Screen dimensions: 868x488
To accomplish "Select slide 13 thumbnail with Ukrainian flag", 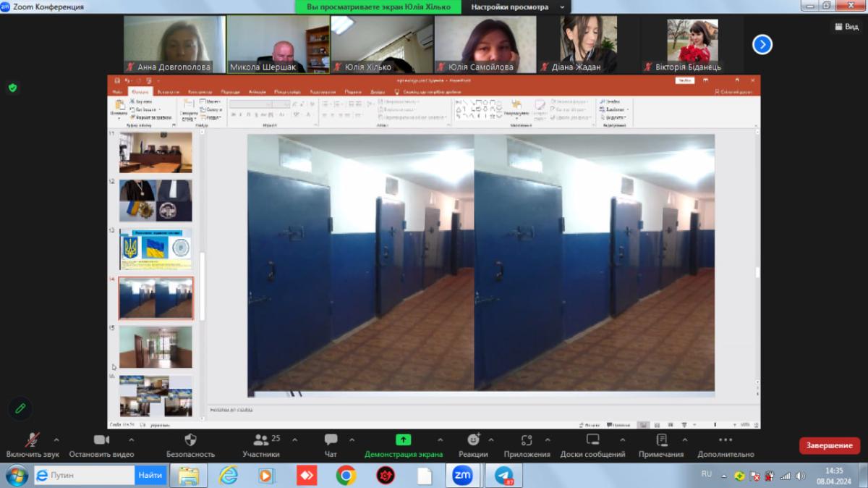I will pyautogui.click(x=156, y=250).
